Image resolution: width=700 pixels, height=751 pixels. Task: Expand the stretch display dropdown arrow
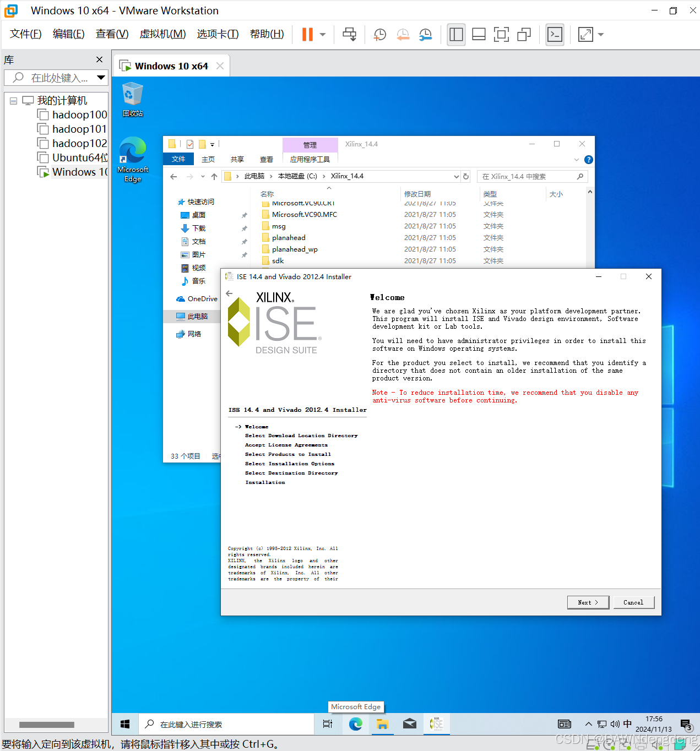[x=601, y=35]
